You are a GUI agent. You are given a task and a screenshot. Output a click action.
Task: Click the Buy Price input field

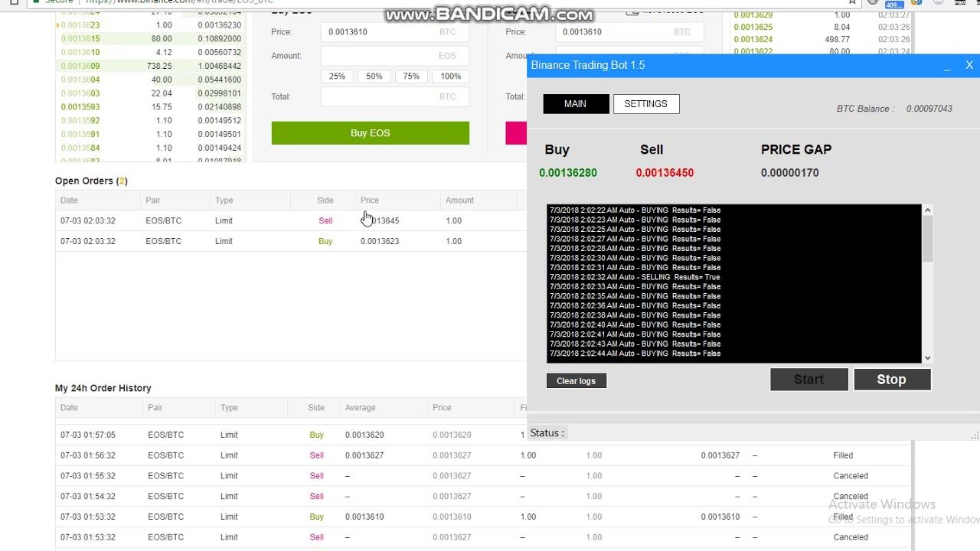(x=395, y=32)
